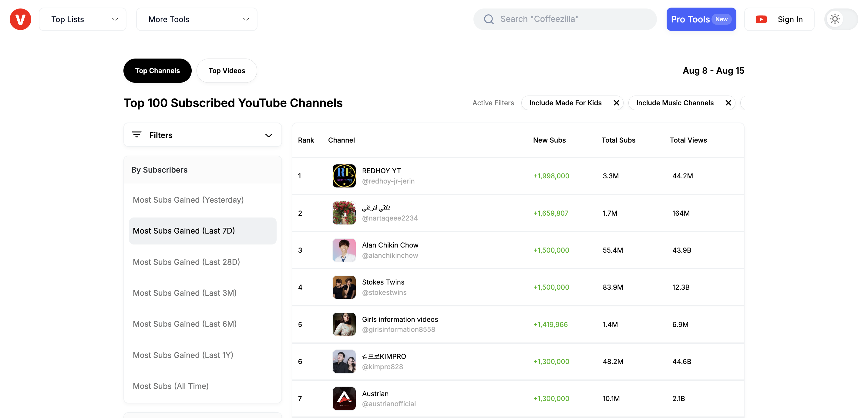
Task: Open the Girls information videos link
Action: (x=400, y=319)
